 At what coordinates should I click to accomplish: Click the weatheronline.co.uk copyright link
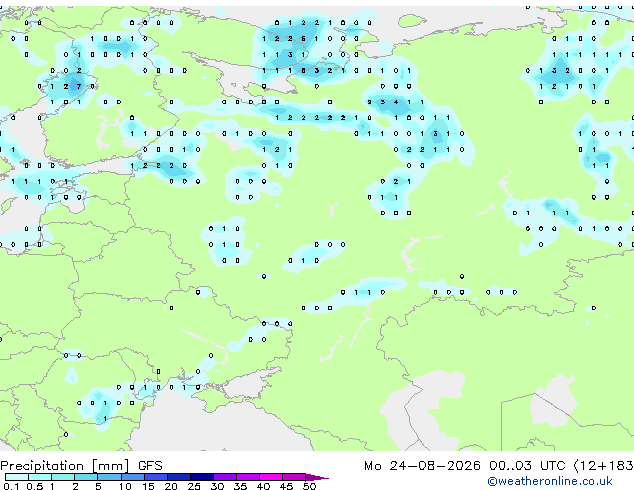tap(550, 481)
